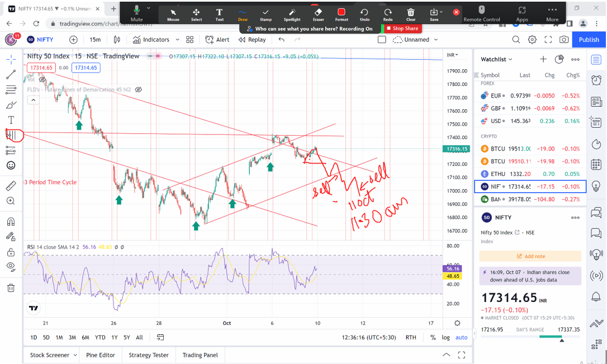
Task: Toggle FLD indicator visibility eye
Action: [x=138, y=90]
